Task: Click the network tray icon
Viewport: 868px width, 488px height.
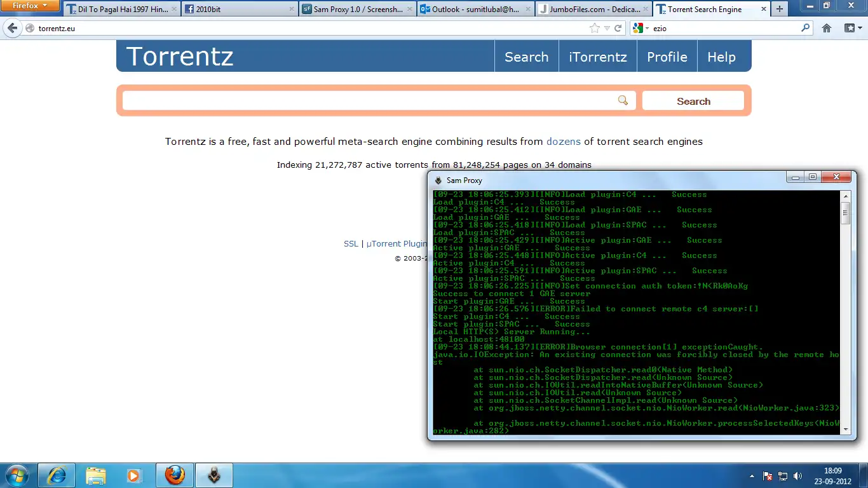Action: click(x=783, y=476)
